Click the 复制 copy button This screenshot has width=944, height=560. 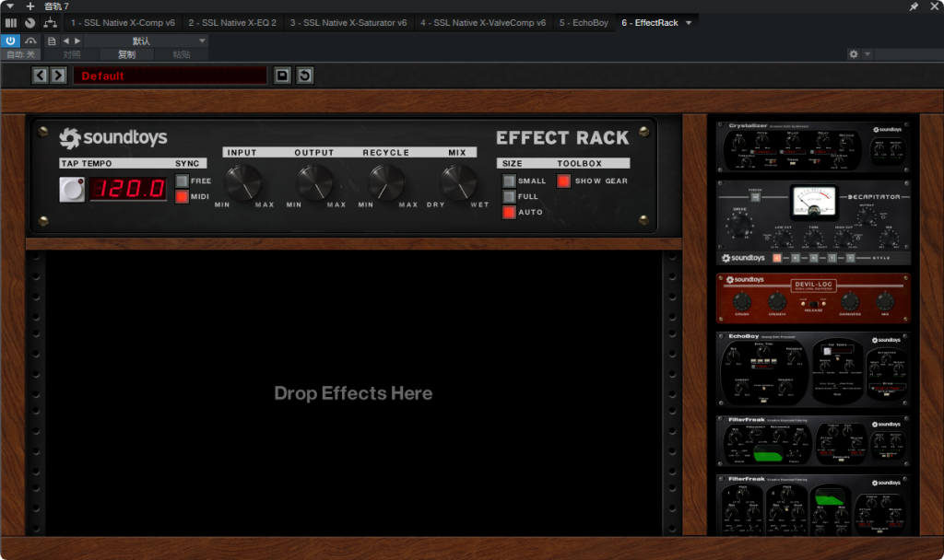click(x=126, y=54)
